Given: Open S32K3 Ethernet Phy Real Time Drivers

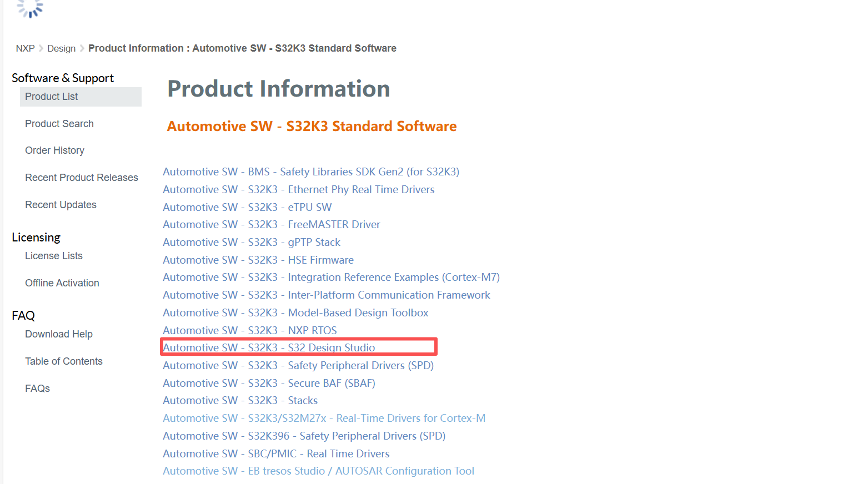Looking at the screenshot, I should click(x=299, y=190).
